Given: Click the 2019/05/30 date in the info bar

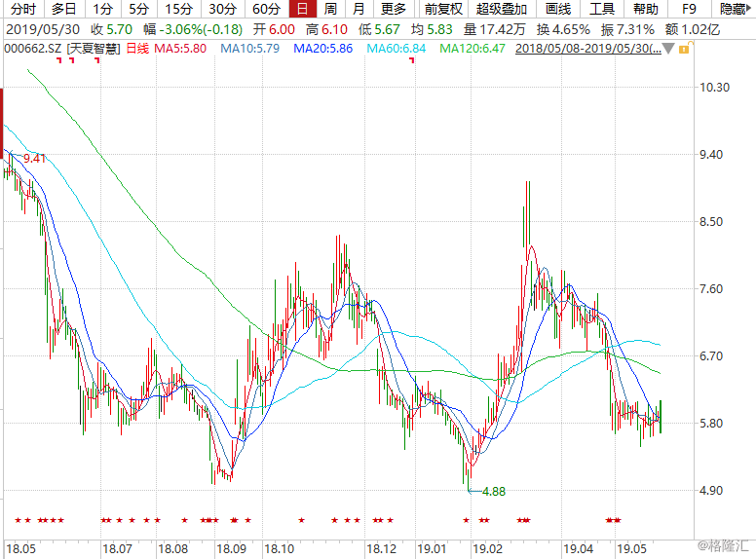Looking at the screenshot, I should 43,30.
